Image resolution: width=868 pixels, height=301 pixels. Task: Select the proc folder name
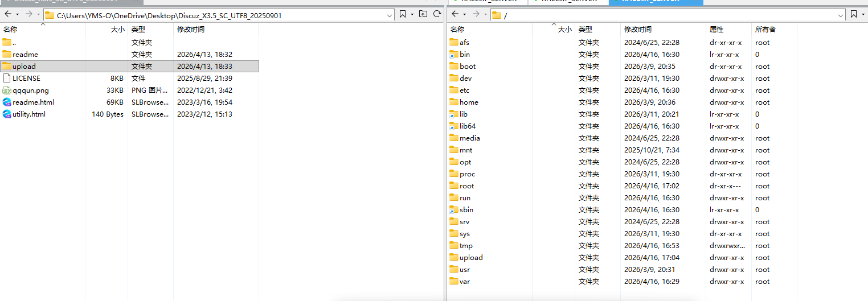click(x=467, y=174)
